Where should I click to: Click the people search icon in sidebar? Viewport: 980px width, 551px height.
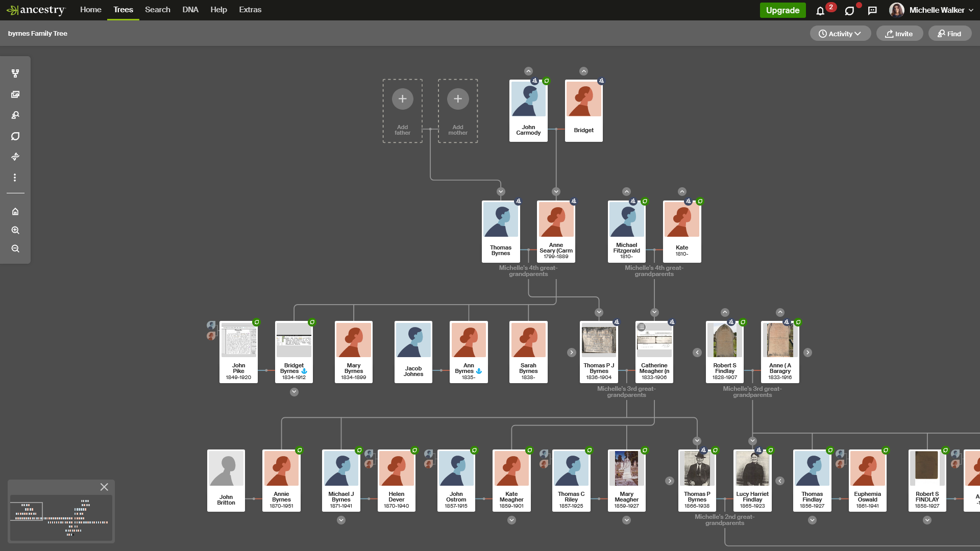click(15, 115)
